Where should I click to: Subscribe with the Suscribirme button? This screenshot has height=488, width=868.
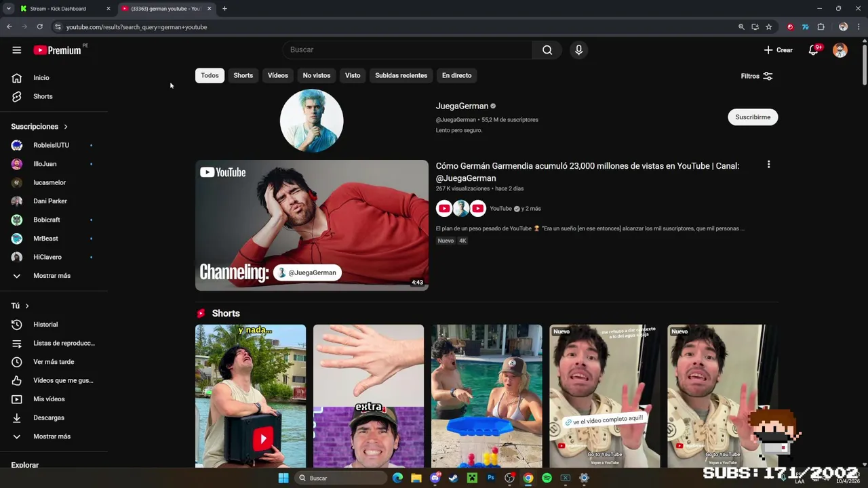(753, 117)
